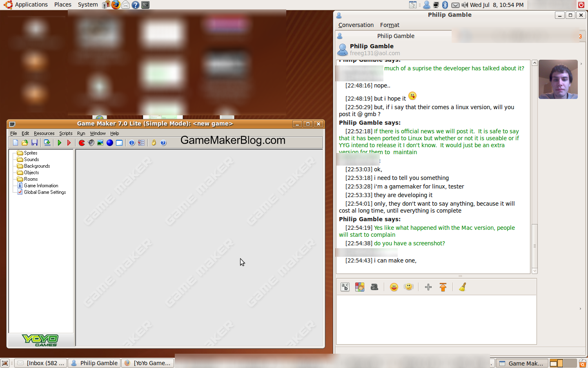Open global game settings from the list toolbar icon
588x368 pixels.
(x=141, y=143)
